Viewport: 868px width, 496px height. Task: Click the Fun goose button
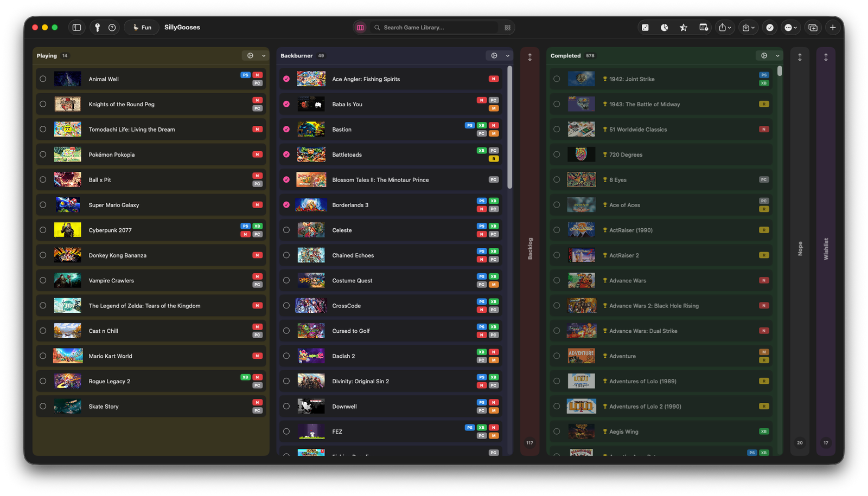(142, 28)
